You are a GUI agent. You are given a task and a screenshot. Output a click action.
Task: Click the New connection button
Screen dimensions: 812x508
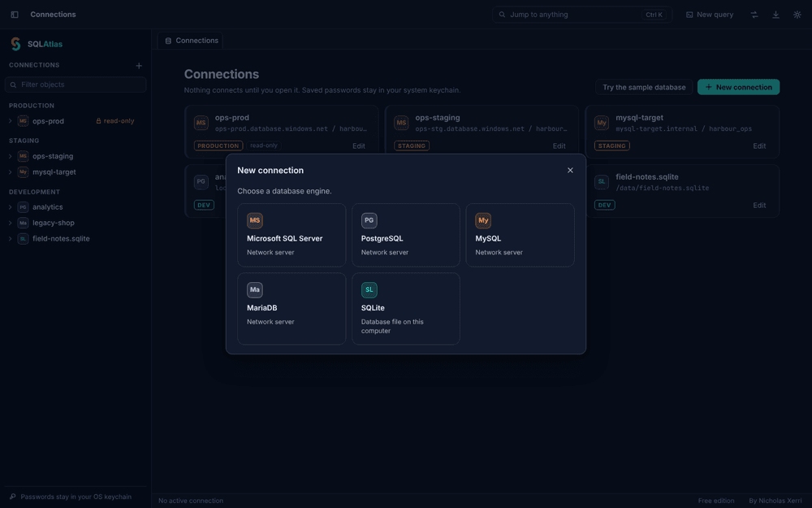(738, 87)
